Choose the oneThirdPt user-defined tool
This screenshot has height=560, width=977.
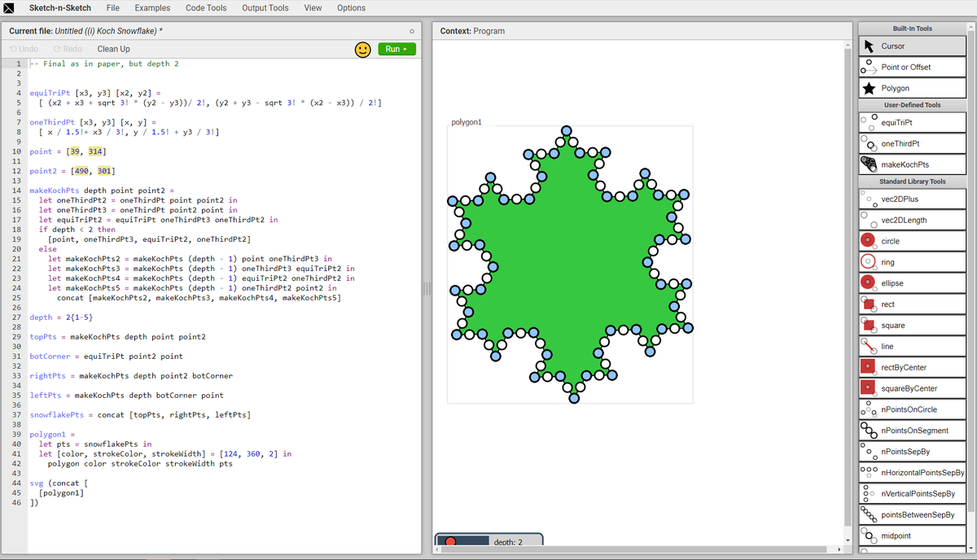pos(913,144)
